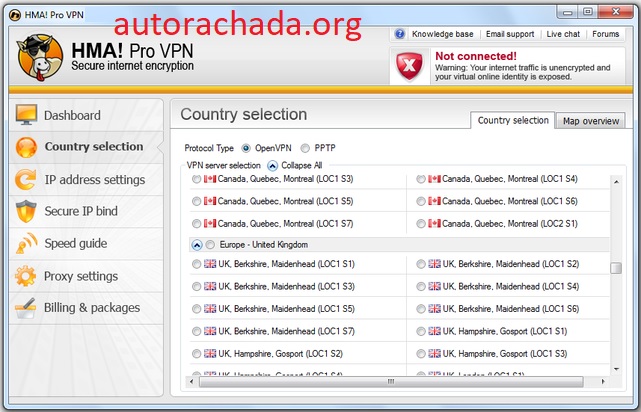
Task: Click the Proxy settings gear icon
Action: coord(25,276)
